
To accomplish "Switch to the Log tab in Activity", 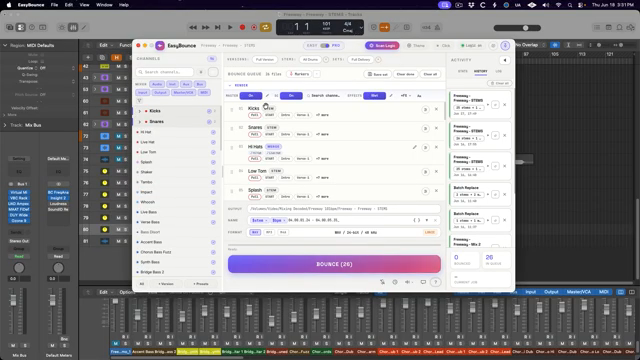I will tap(498, 71).
